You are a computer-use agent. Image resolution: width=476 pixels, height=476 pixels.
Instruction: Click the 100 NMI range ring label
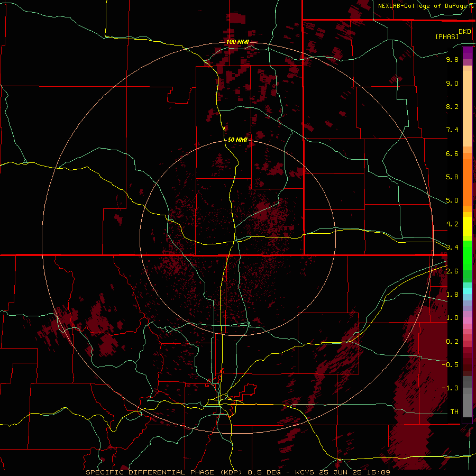[237, 42]
